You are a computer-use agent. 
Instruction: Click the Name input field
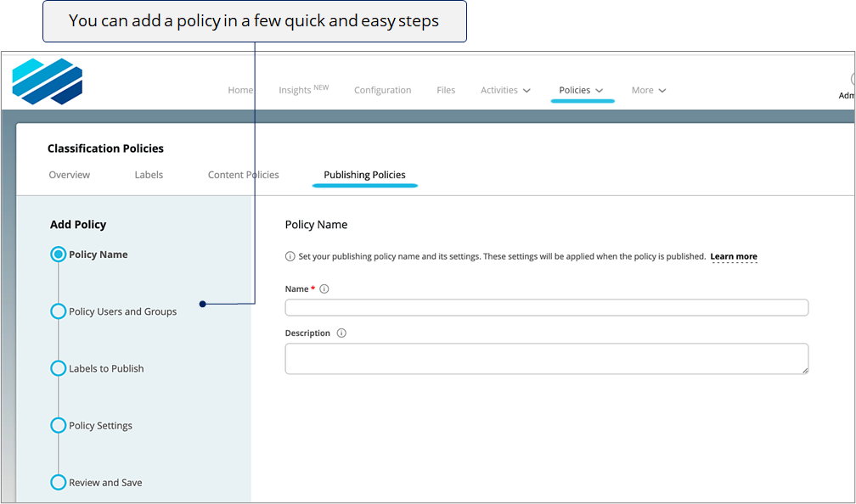point(547,308)
